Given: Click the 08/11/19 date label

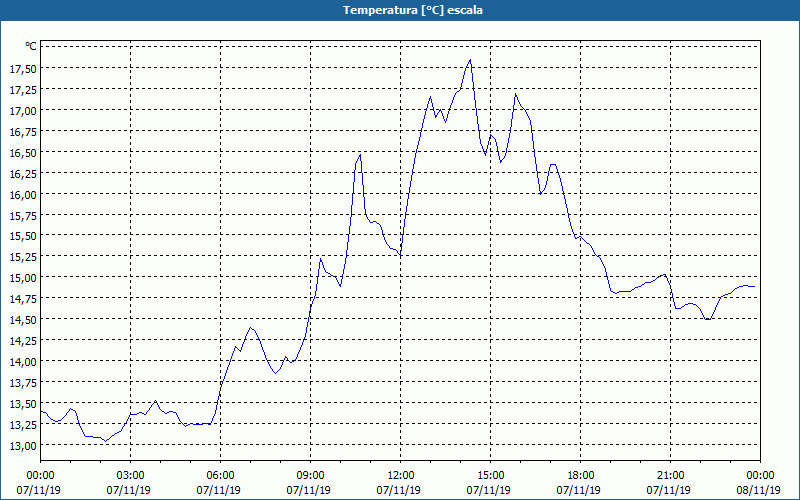Looking at the screenshot, I should point(759,490).
